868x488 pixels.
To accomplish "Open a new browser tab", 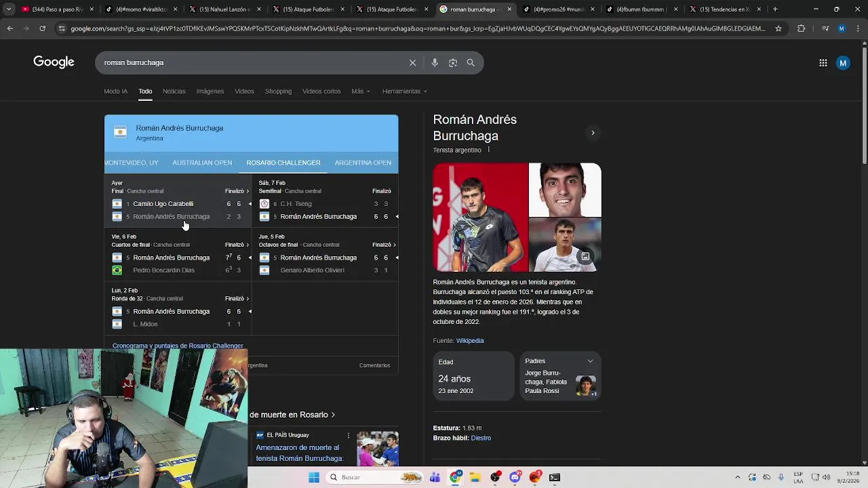I will click(775, 9).
